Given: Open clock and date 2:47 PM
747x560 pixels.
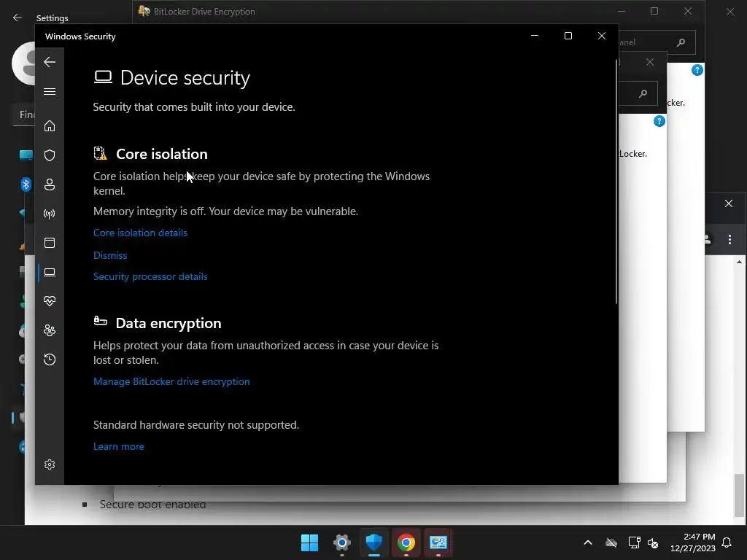Looking at the screenshot, I should coord(693,542).
